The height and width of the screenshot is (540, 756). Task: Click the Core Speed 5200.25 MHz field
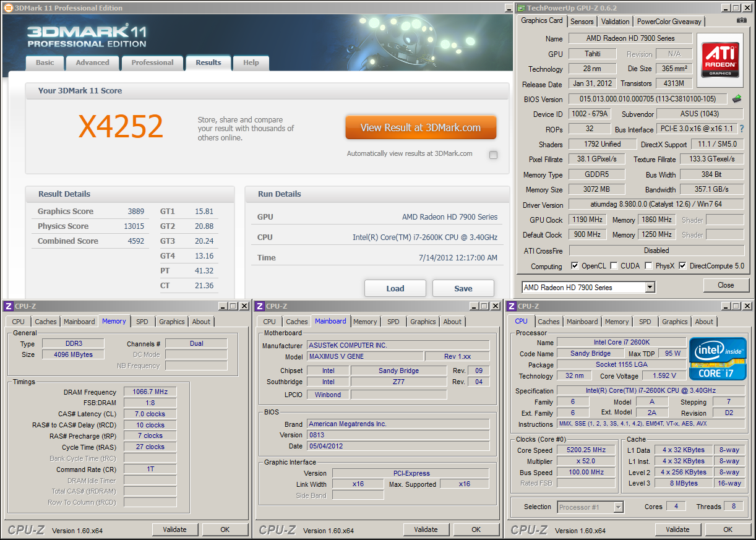tap(586, 450)
